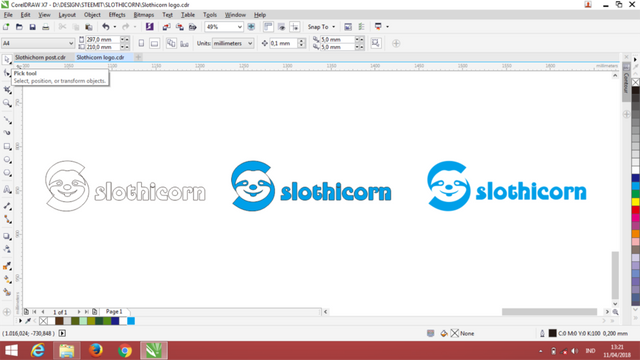Click the Print toolbar icon

[45, 27]
